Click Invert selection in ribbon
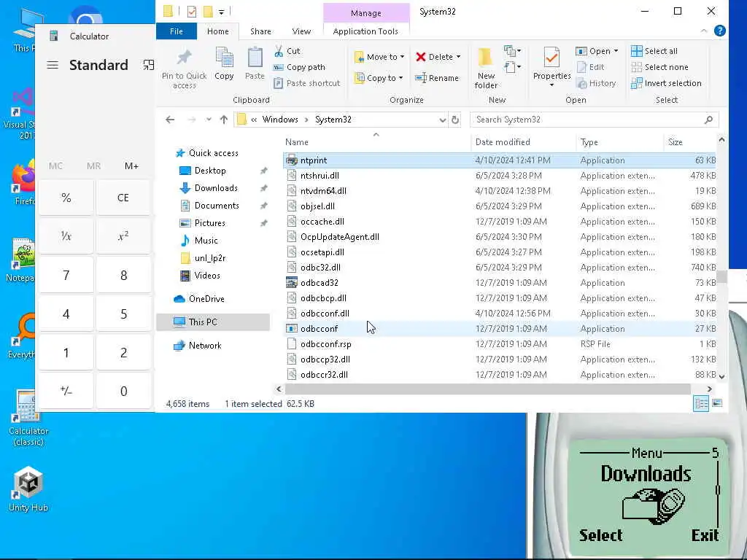Screen dimensions: 747x560 pos(666,83)
